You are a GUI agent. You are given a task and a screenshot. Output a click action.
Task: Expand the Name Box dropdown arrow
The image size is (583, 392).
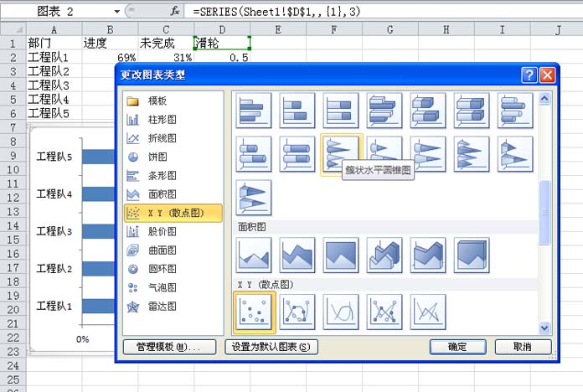pyautogui.click(x=116, y=12)
